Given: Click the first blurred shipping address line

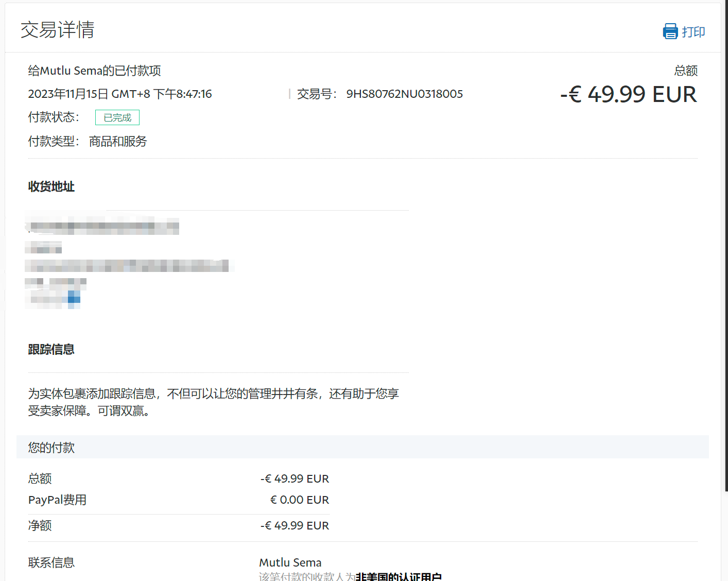Looking at the screenshot, I should tap(103, 226).
